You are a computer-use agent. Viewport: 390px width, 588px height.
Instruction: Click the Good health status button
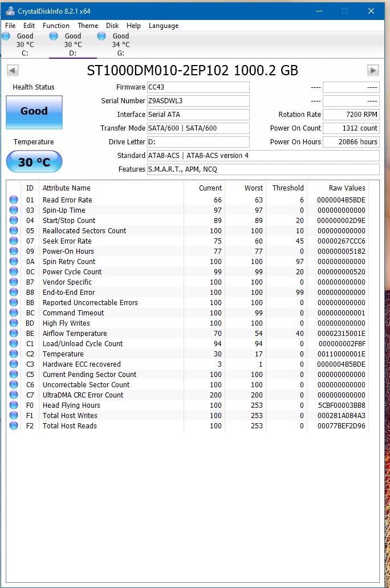pos(34,112)
